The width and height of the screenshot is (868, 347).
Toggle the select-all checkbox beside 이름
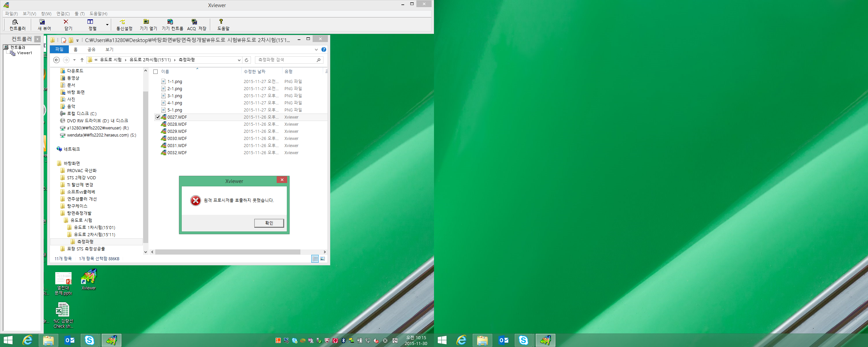point(156,72)
